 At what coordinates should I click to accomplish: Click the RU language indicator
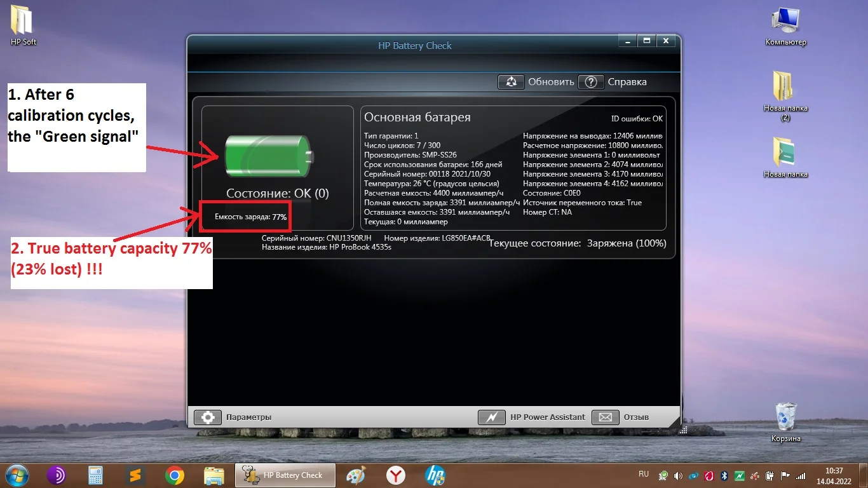click(644, 474)
